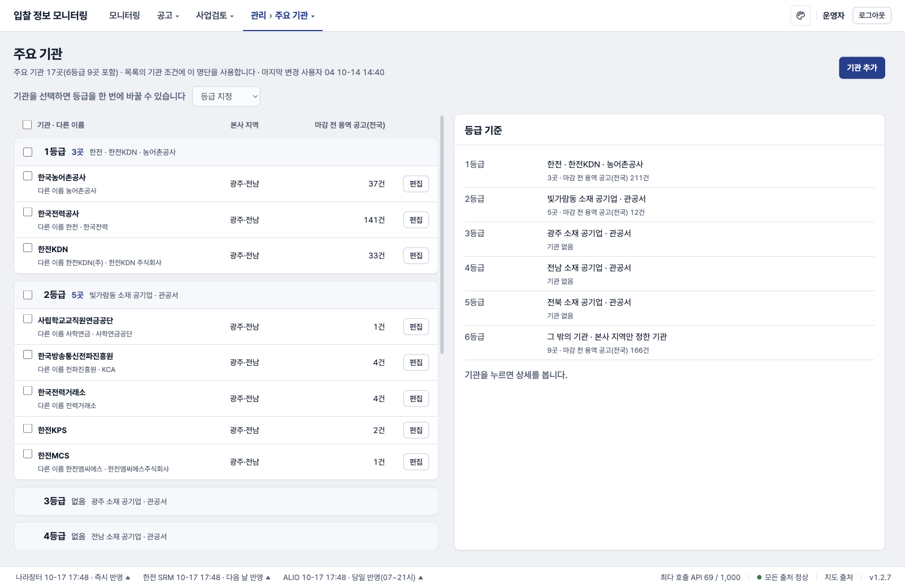The image size is (905, 588).
Task: Go to the 모니터링 tab
Action: coord(124,16)
